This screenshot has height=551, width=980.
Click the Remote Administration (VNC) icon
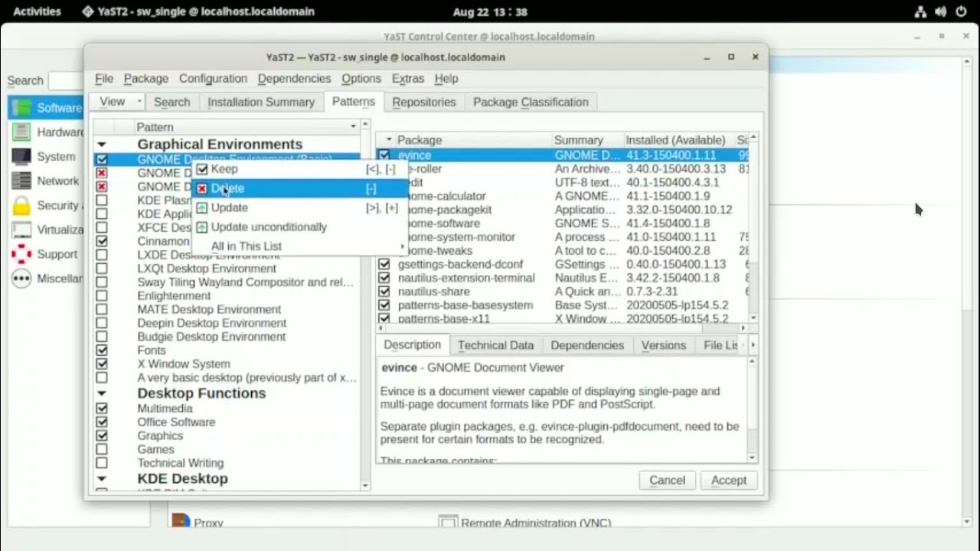448,522
